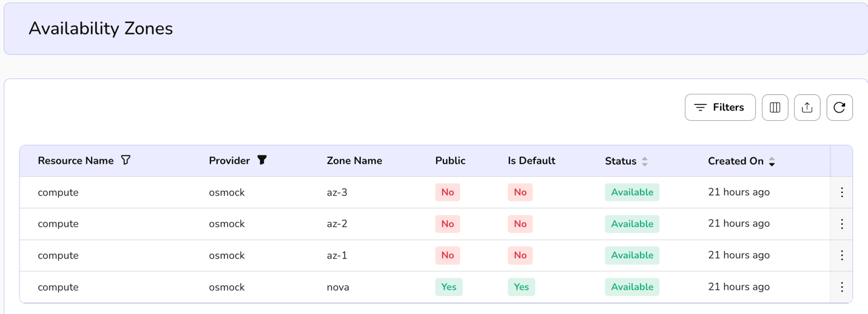868x314 pixels.
Task: Open actions menu for az-2 row
Action: click(x=841, y=224)
